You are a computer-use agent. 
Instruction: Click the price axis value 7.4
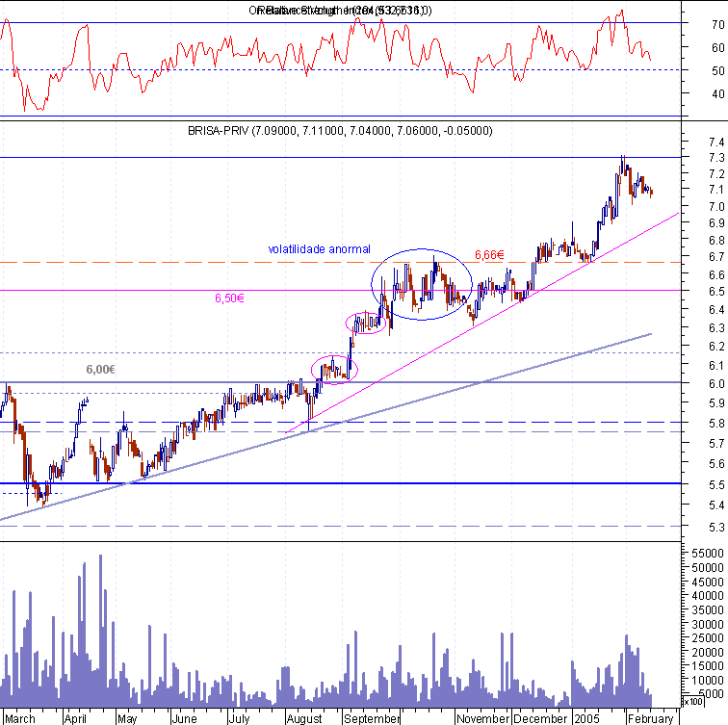point(716,142)
